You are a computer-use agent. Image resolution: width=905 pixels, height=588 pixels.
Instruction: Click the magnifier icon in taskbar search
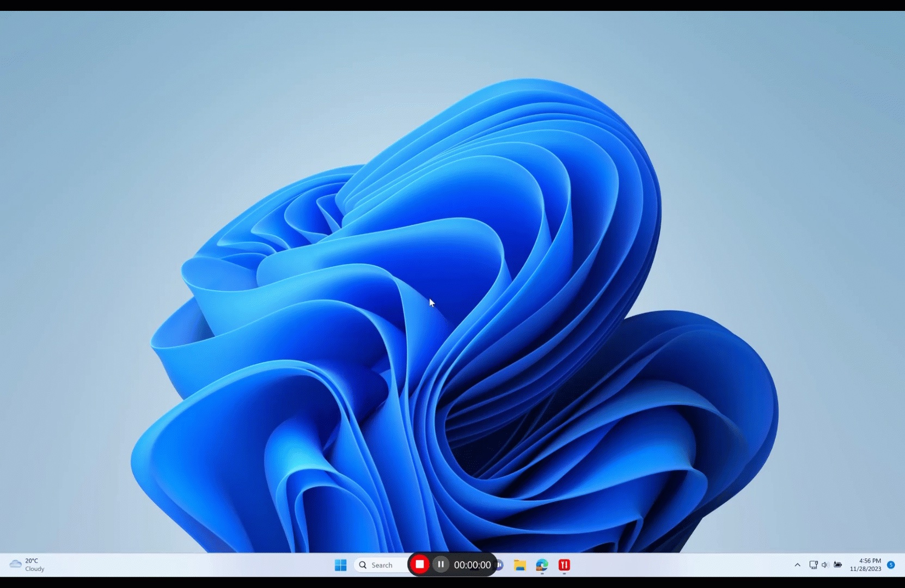coord(363,565)
